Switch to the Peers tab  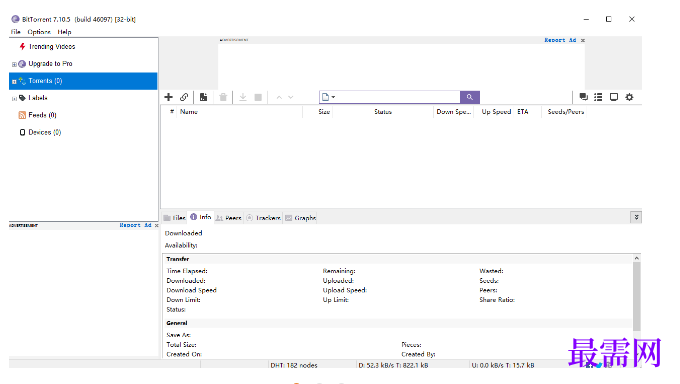(229, 218)
